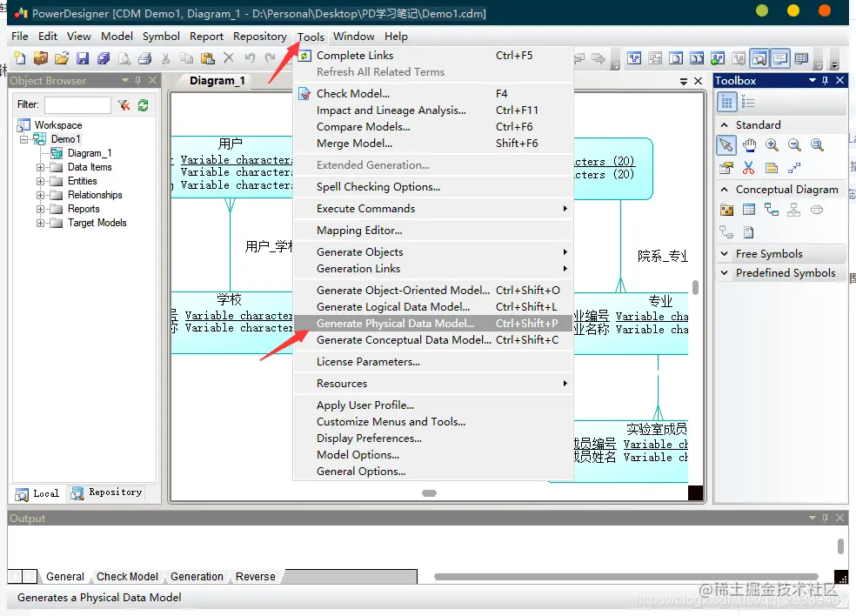Image resolution: width=856 pixels, height=616 pixels.
Task: Click the New Project briefcase icon
Action: [x=40, y=58]
